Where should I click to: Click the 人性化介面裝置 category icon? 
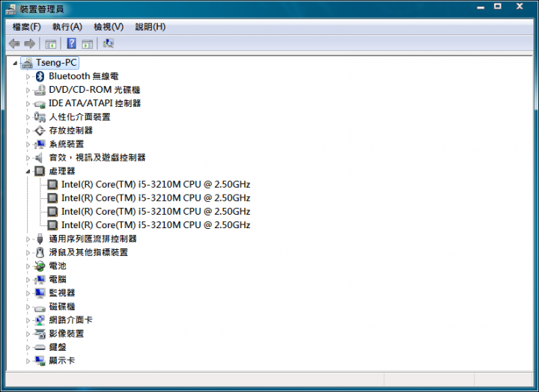coord(40,117)
